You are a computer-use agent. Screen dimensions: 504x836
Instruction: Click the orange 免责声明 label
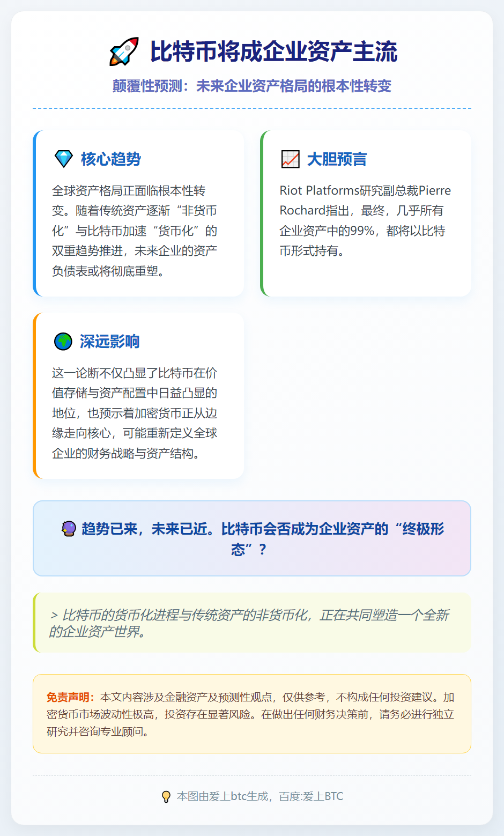pos(71,697)
